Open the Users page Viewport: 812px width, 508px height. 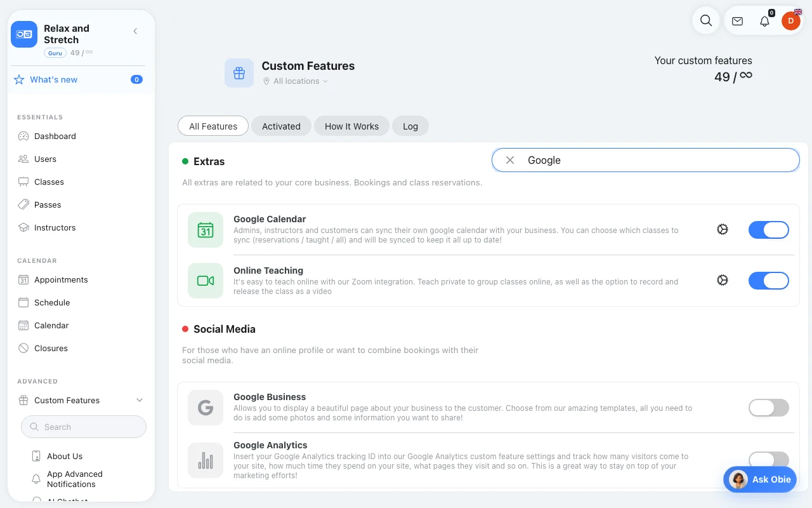point(45,159)
